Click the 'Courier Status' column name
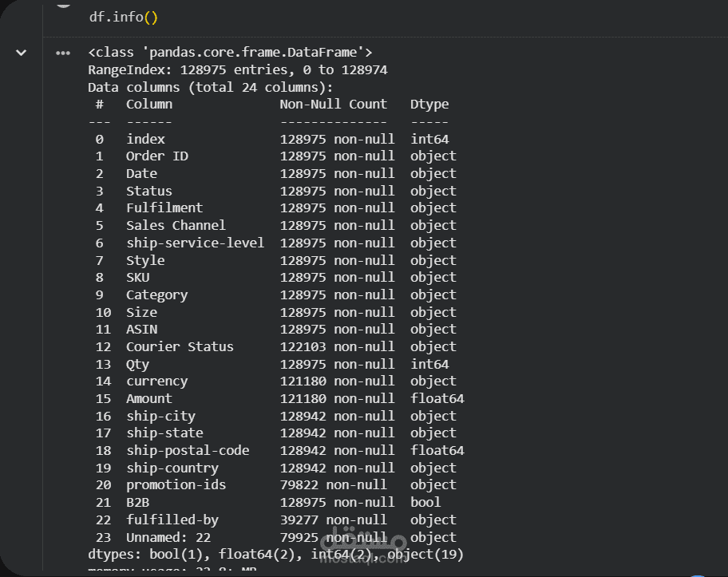This screenshot has height=577, width=728. tap(180, 346)
